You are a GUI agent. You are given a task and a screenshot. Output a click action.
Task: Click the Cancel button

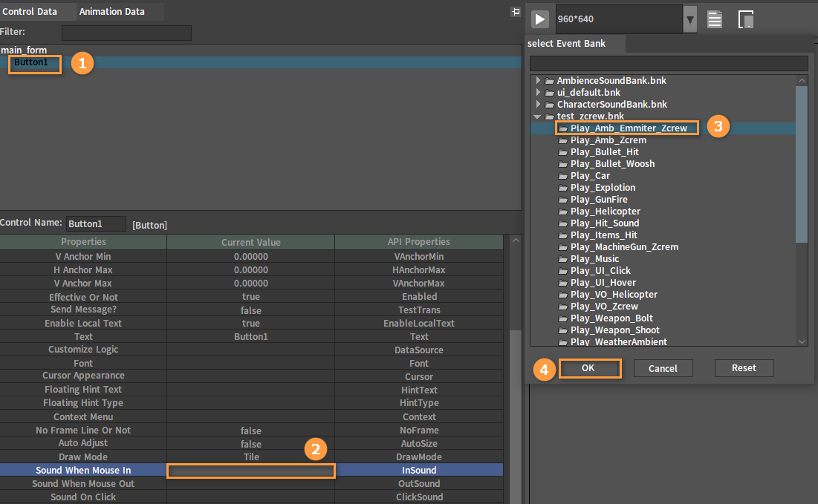tap(663, 368)
